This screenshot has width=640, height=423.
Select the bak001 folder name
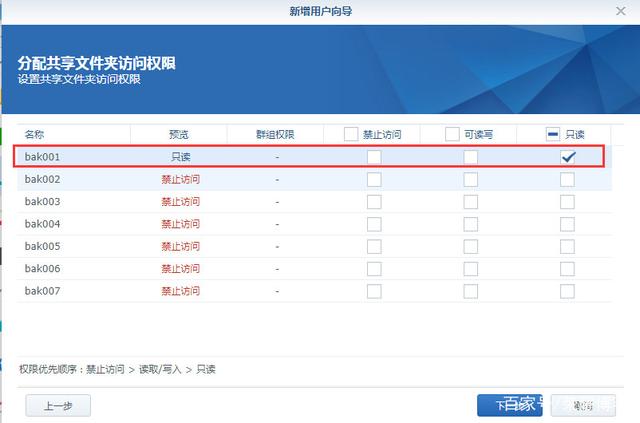click(42, 157)
